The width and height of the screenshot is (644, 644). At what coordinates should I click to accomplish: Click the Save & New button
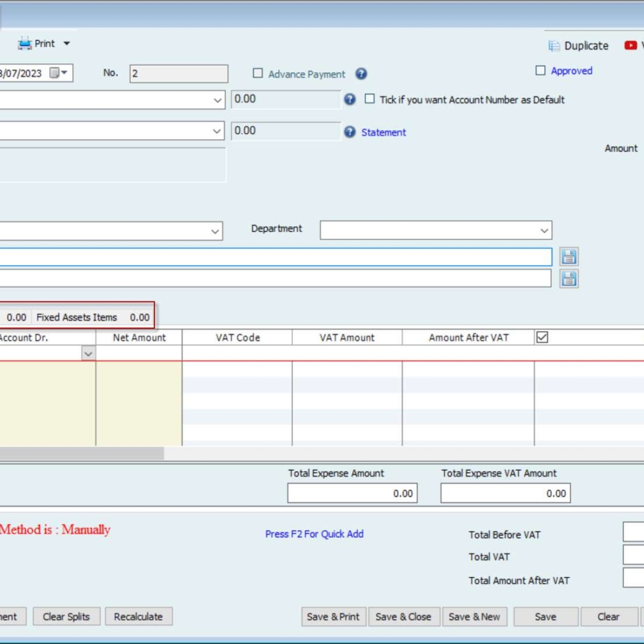[x=475, y=616]
